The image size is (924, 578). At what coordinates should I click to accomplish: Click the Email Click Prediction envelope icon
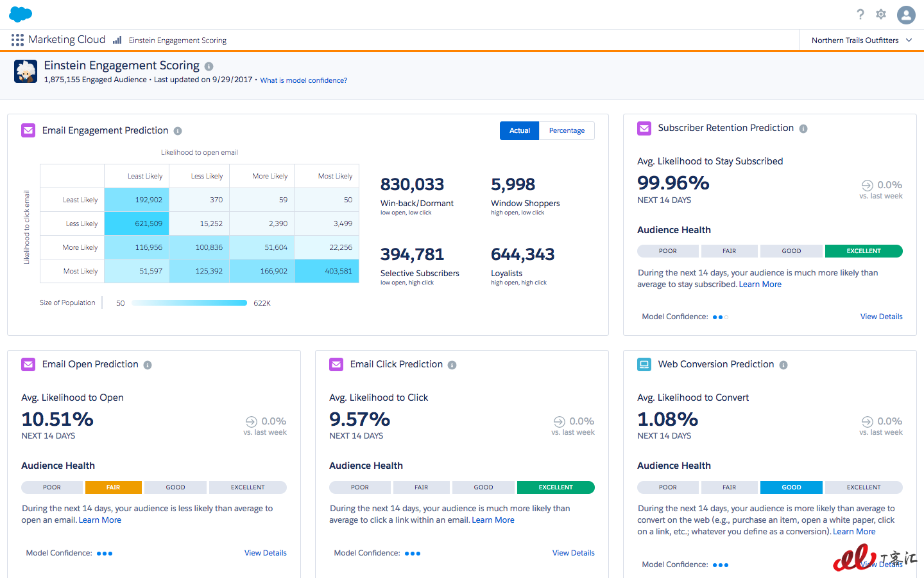click(x=336, y=364)
